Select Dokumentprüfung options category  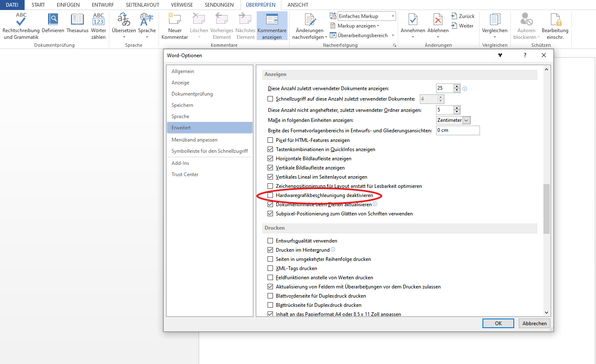click(210, 94)
